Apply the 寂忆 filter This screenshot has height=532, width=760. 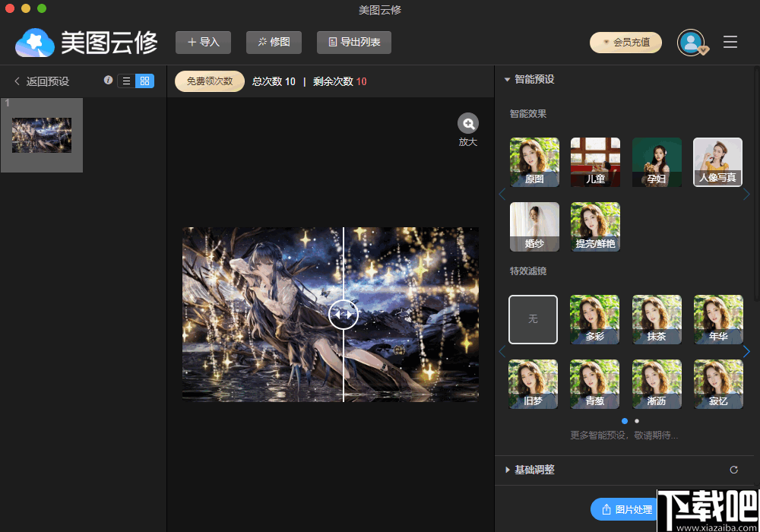tap(718, 385)
